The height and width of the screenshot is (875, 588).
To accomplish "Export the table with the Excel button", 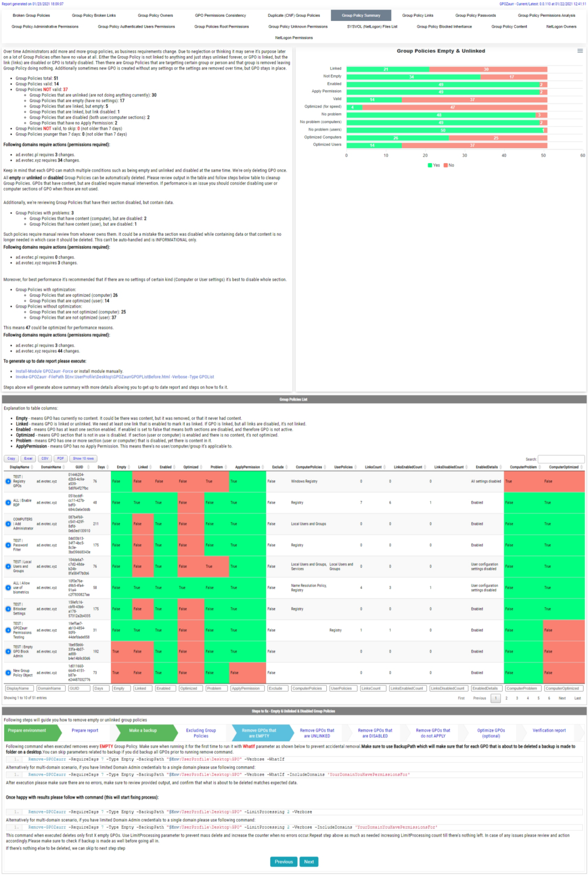I will point(28,458).
